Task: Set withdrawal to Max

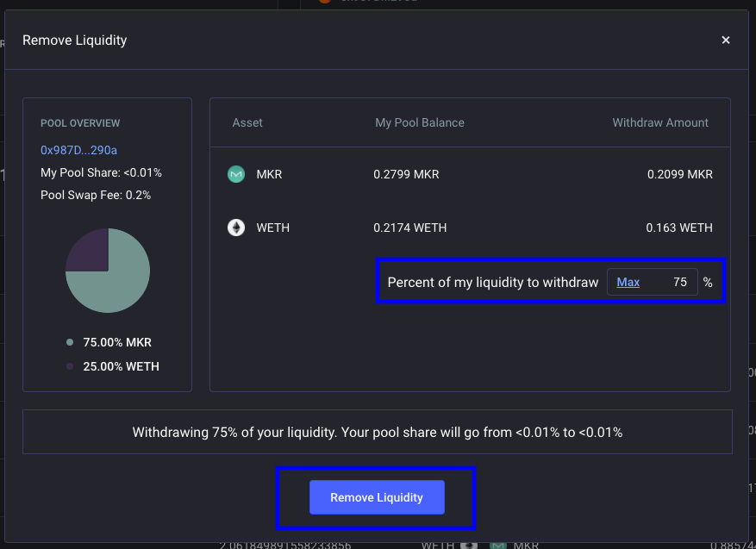Action: (x=628, y=282)
